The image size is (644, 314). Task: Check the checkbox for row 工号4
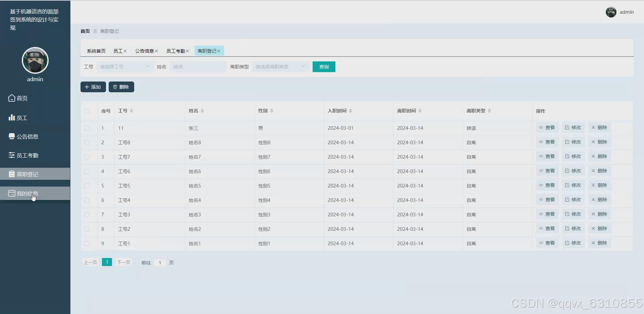pos(87,200)
